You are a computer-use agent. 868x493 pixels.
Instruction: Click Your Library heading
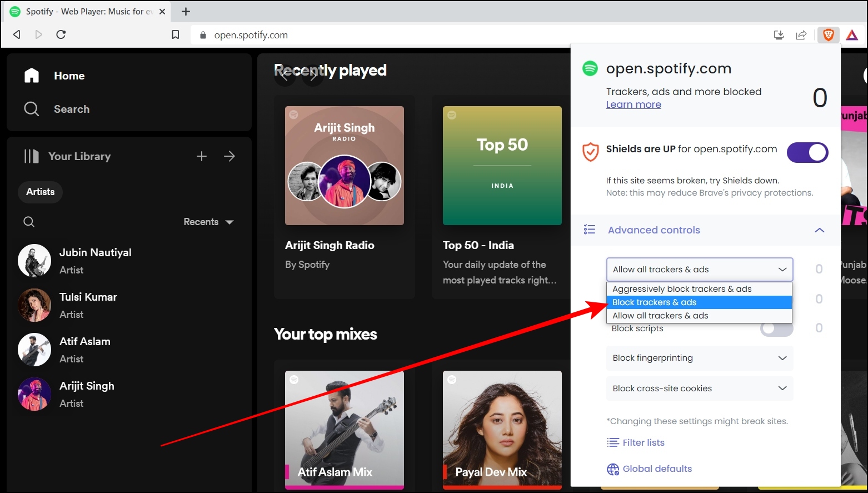point(79,156)
